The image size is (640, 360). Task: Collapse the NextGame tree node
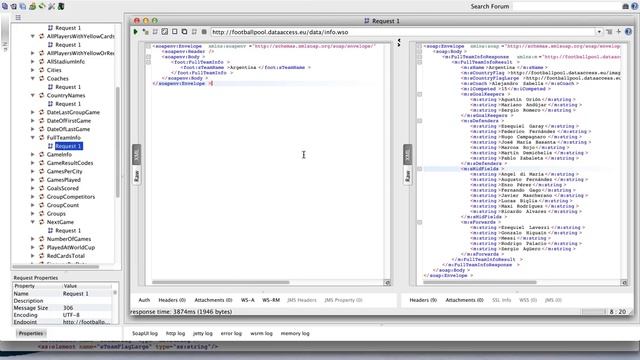pyautogui.click(x=33, y=222)
